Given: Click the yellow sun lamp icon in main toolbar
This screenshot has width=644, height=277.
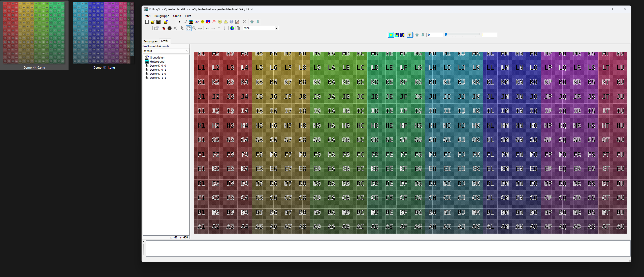Looking at the screenshot, I should (203, 22).
